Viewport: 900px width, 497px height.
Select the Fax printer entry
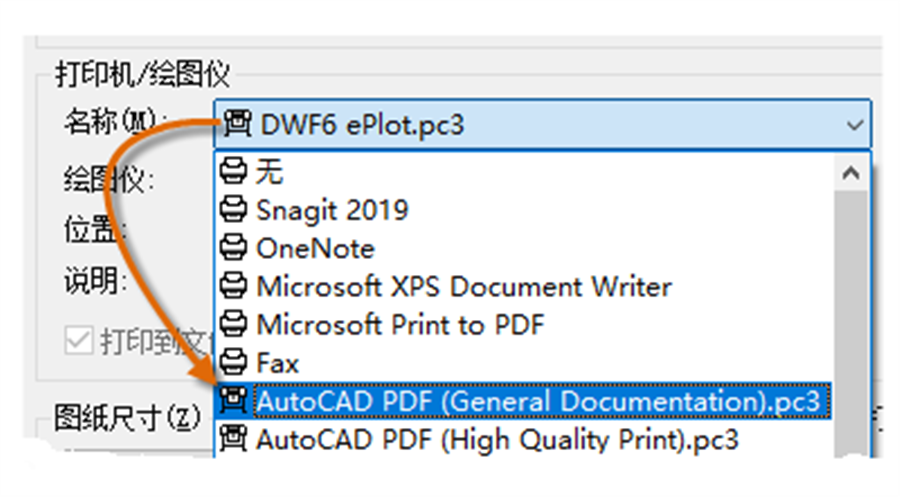tap(525, 363)
